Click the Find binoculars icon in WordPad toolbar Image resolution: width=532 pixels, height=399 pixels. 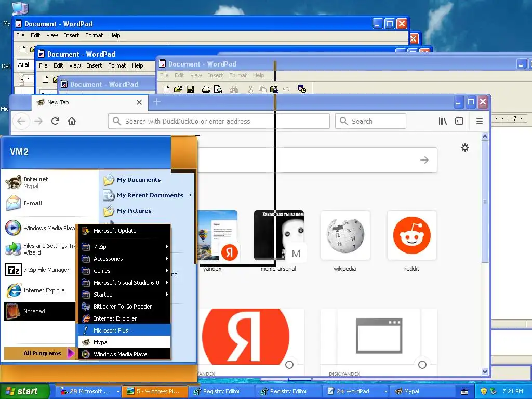(234, 89)
